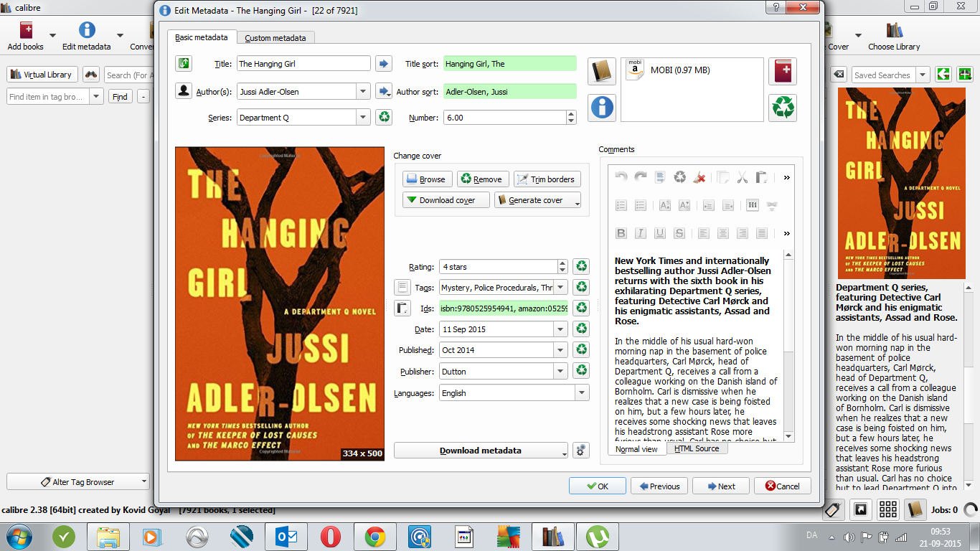This screenshot has width=980, height=551.
Task: Open the Generate cover options dropdown
Action: point(577,202)
